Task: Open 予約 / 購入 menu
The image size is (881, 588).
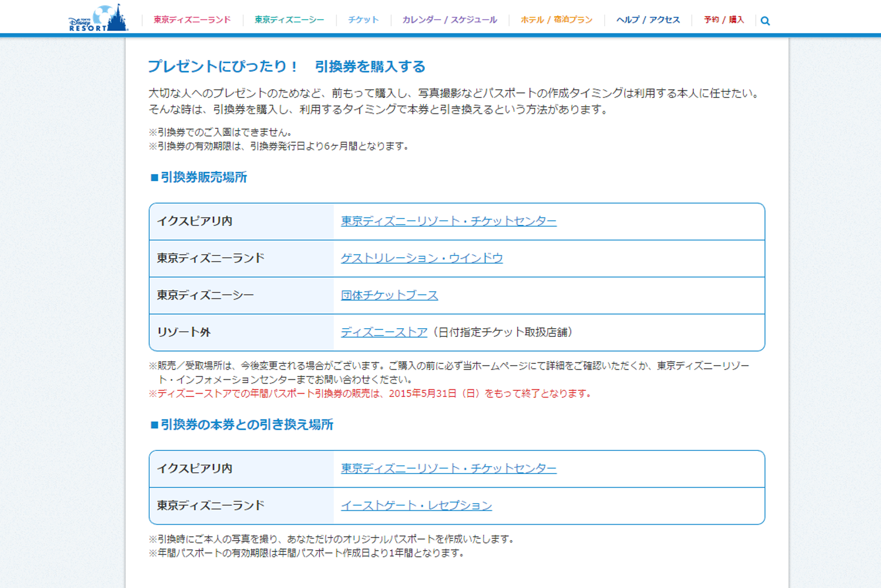Action: click(724, 20)
